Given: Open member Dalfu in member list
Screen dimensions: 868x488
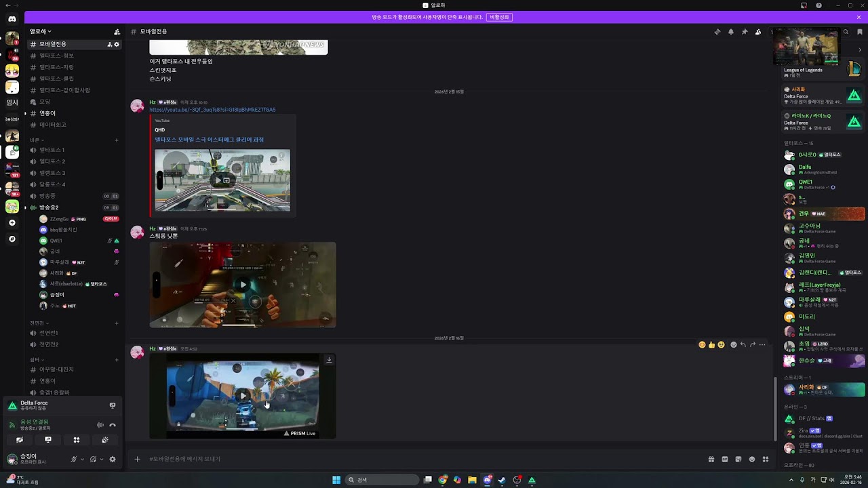Looking at the screenshot, I should click(x=823, y=169).
